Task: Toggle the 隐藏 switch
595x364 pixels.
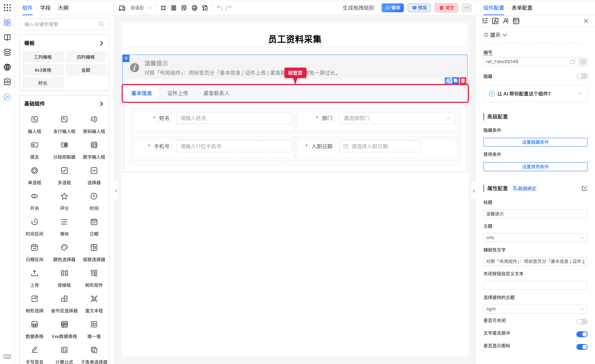Action: pos(582,76)
